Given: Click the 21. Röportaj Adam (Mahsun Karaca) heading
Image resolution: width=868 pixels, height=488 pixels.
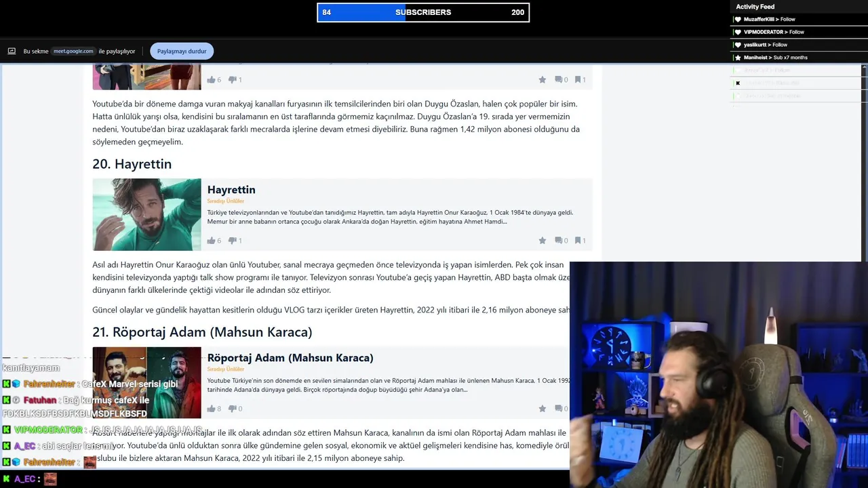Looking at the screenshot, I should click(202, 332).
